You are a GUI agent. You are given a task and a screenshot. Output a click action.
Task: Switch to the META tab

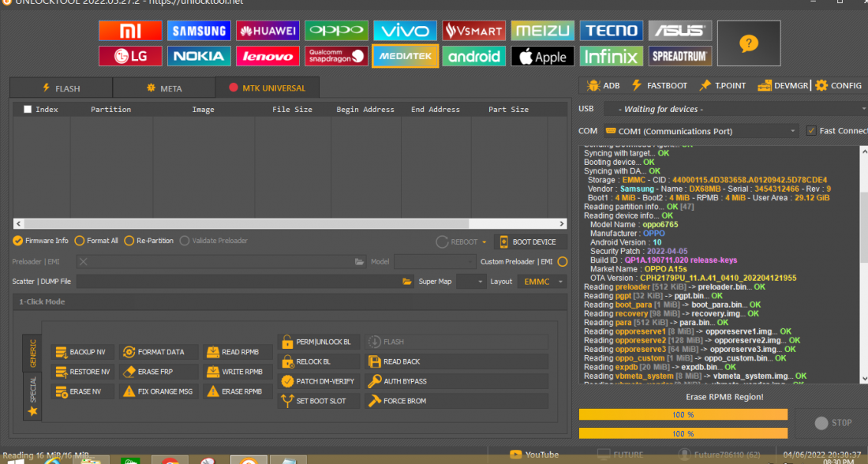tap(164, 88)
